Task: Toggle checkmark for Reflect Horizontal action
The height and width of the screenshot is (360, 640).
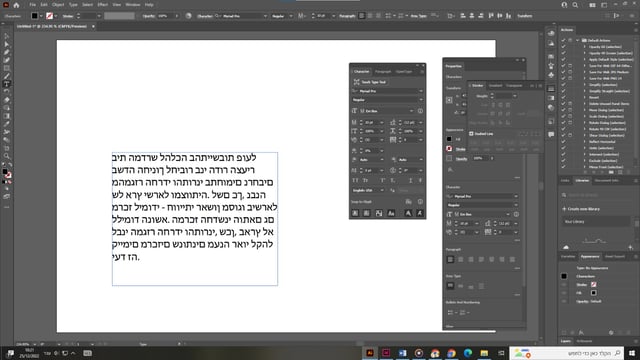Action: click(x=564, y=142)
